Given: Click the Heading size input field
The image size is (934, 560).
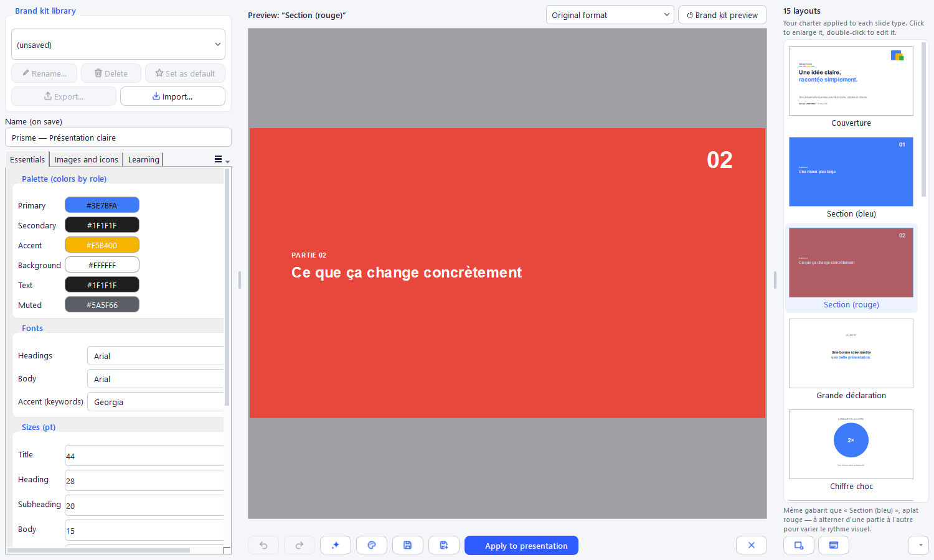Looking at the screenshot, I should [x=144, y=480].
